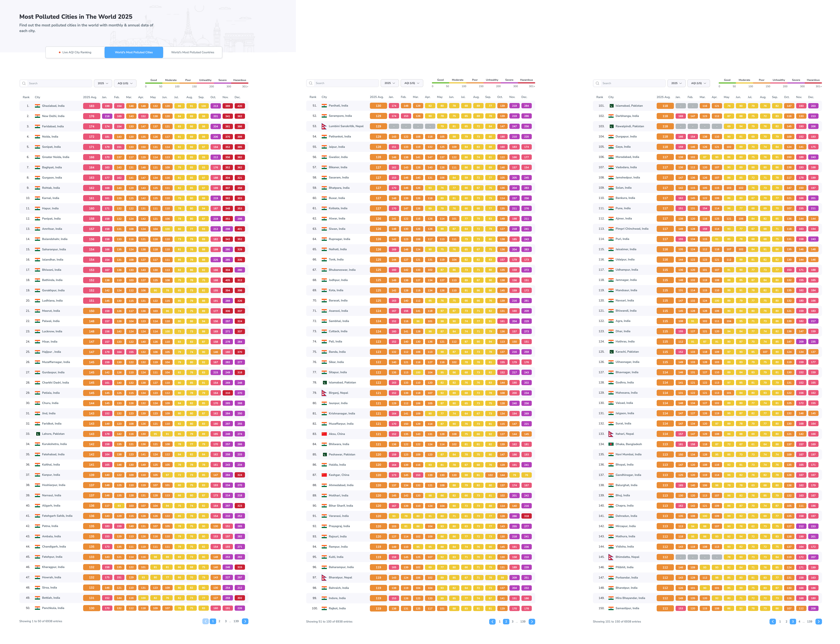840x644 pixels.
Task: Click the Pakistan flag beside Peshawar
Action: [x=324, y=455]
